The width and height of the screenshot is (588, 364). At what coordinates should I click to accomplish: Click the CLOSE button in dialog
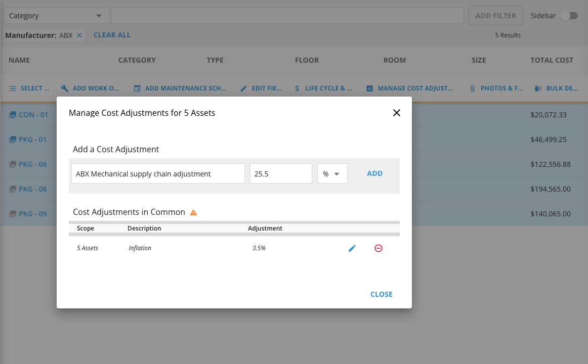tap(381, 294)
